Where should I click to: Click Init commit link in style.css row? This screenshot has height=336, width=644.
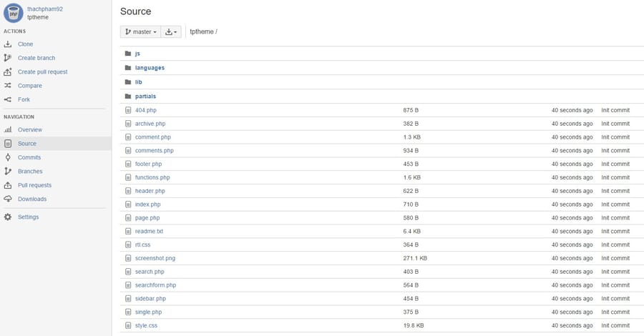[x=615, y=326]
